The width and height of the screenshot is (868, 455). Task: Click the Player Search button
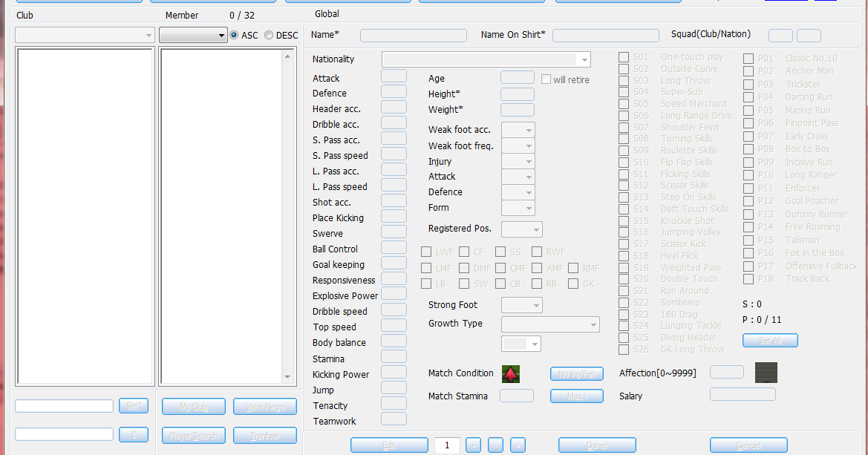pos(193,436)
